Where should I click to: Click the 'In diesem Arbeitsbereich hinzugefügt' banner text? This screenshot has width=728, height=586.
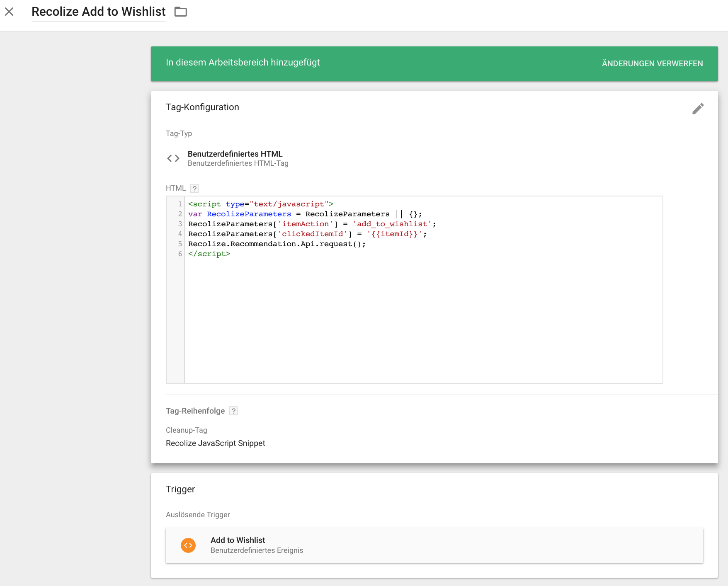tap(243, 63)
